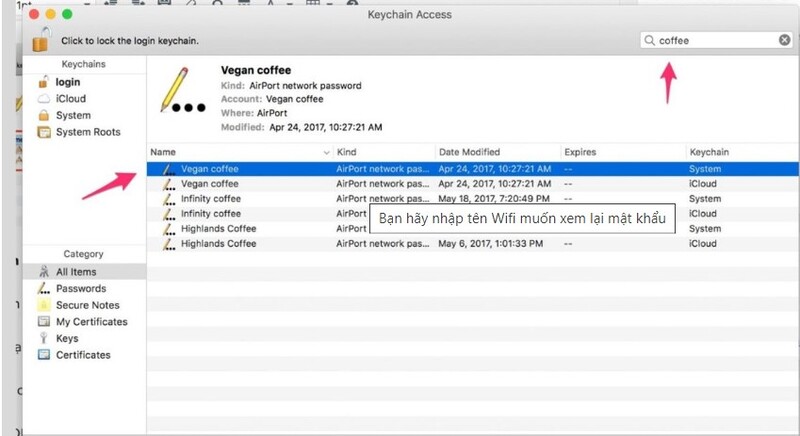Select the Highlands Coffee row in System keychain

tap(473, 228)
